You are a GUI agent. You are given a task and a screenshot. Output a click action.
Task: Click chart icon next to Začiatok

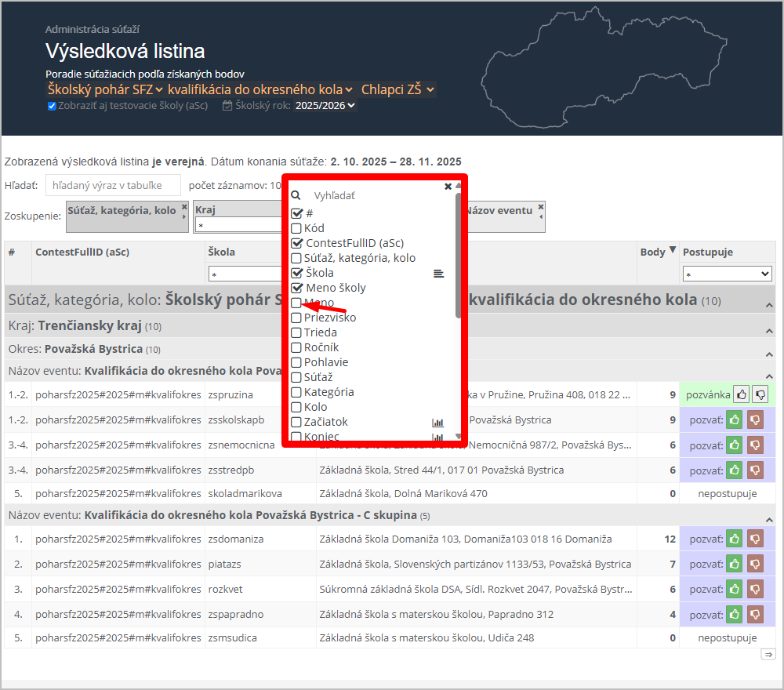tap(437, 423)
